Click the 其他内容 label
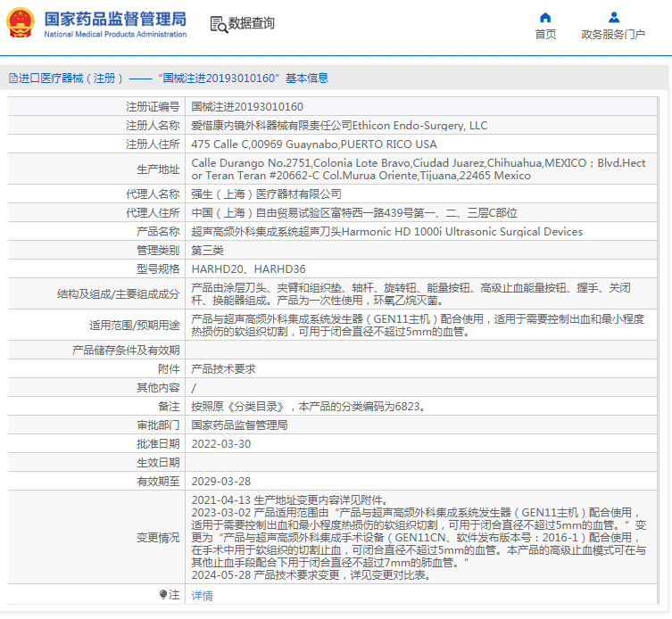 click(158, 388)
